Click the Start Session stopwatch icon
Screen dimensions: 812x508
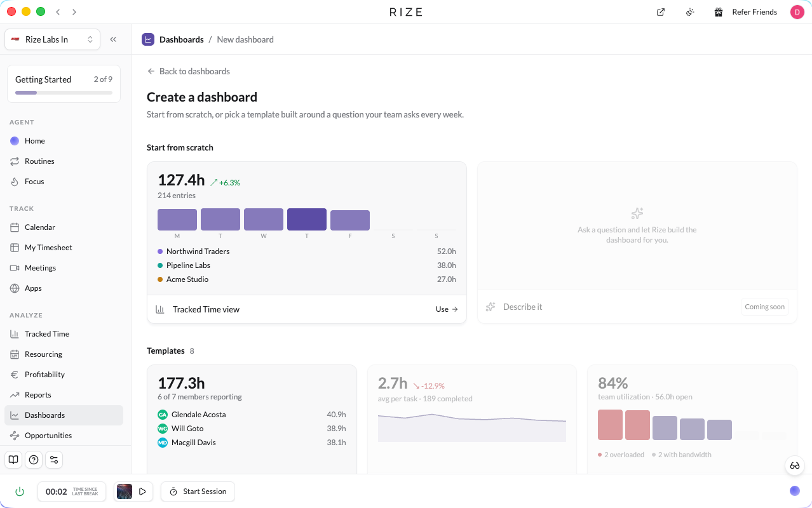point(173,491)
